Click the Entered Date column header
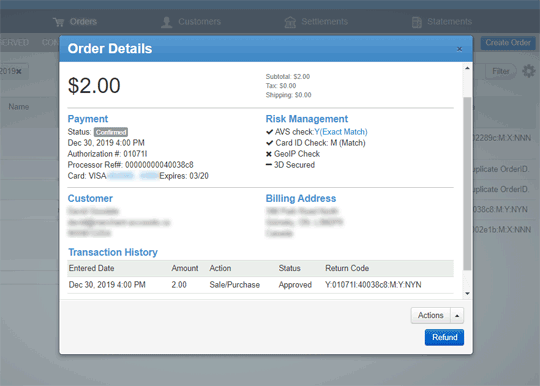 coord(91,268)
